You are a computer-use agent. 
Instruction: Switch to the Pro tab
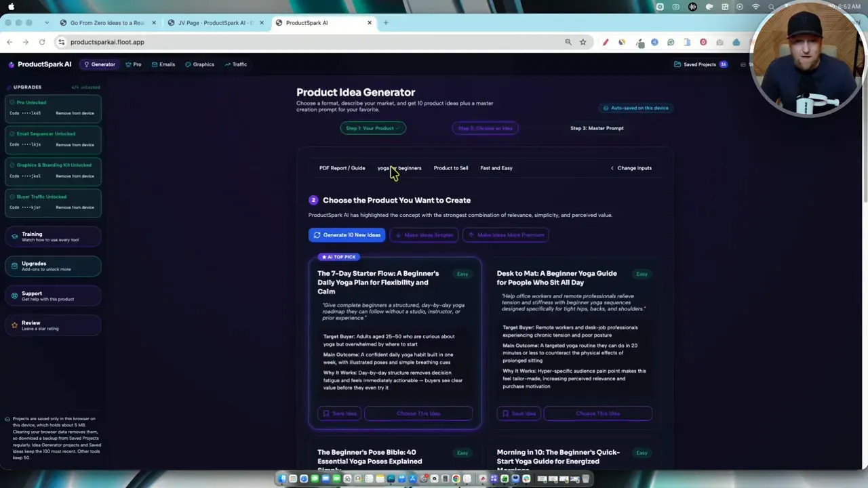point(134,64)
